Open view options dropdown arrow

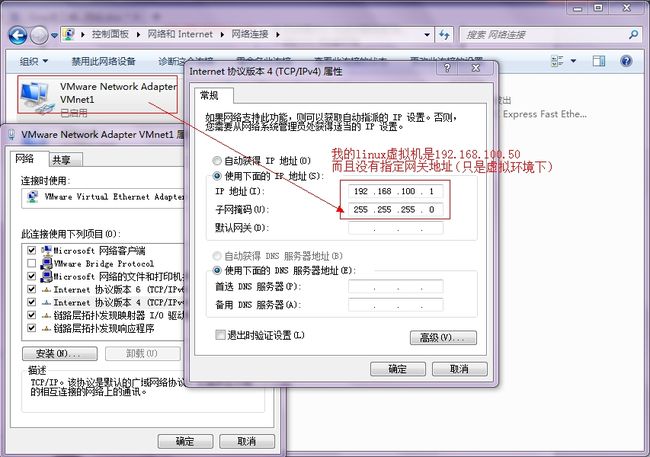pos(573,61)
